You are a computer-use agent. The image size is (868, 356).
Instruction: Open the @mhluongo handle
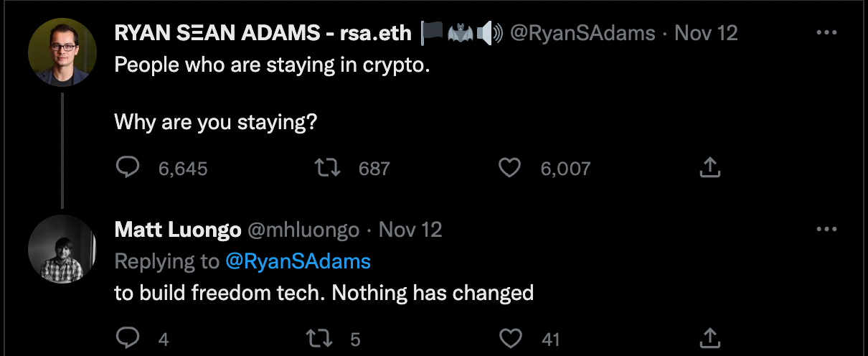point(303,230)
